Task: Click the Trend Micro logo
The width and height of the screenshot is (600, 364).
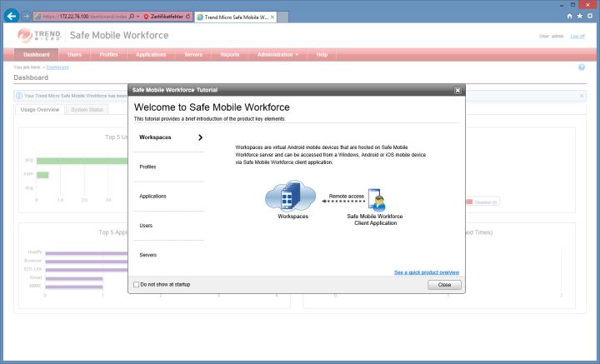Action: (35, 36)
